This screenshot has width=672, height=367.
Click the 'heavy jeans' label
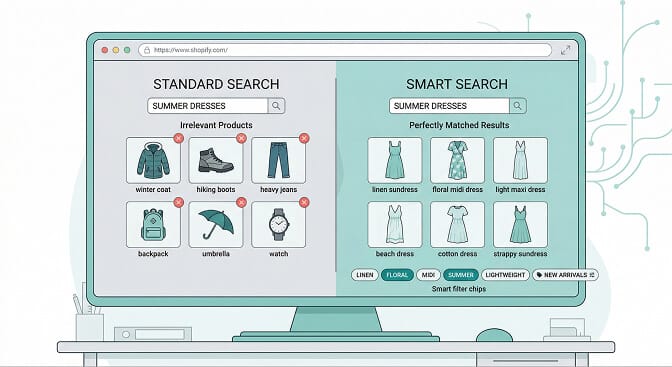(x=278, y=190)
